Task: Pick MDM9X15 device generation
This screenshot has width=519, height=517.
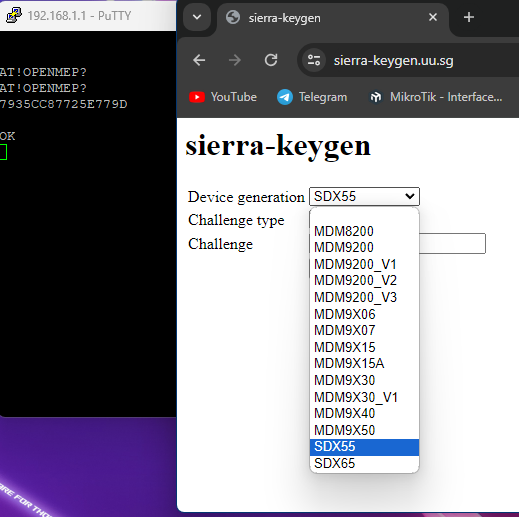Action: point(364,347)
